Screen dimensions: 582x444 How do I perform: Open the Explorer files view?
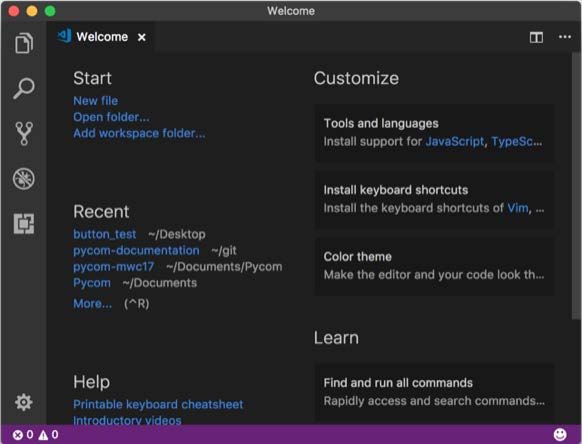click(x=24, y=43)
